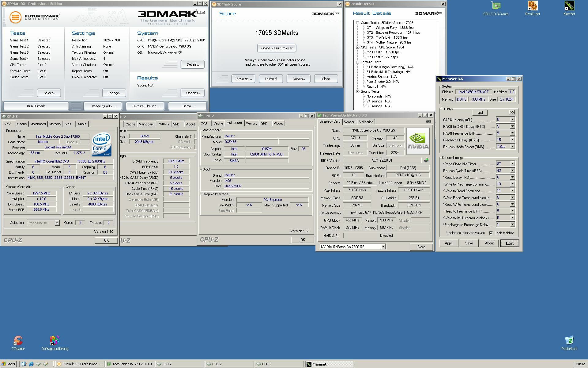
Task: Open the RivaTuner desktop icon
Action: point(533,8)
